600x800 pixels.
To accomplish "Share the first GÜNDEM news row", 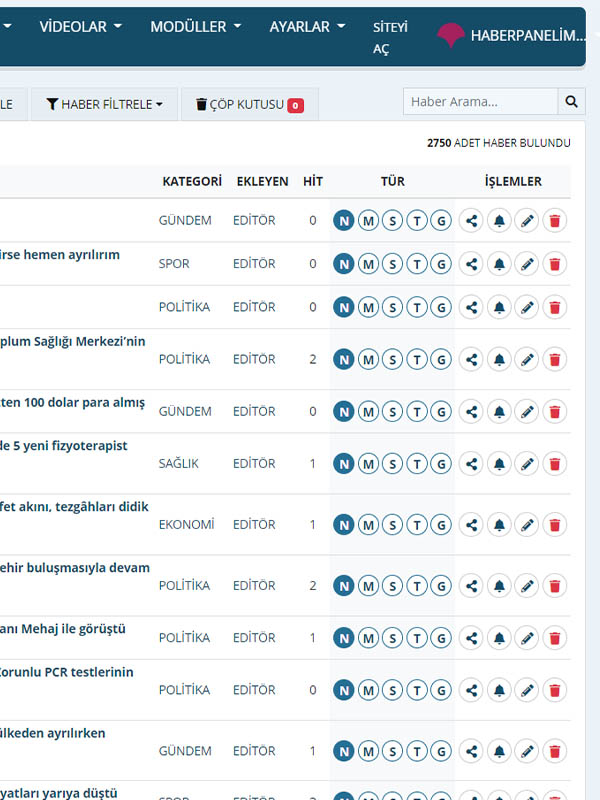I will pos(471,220).
